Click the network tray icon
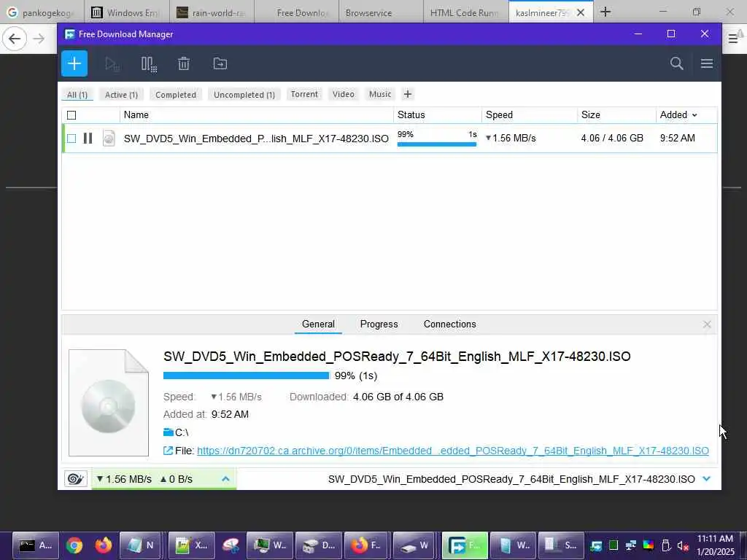 coord(631,545)
